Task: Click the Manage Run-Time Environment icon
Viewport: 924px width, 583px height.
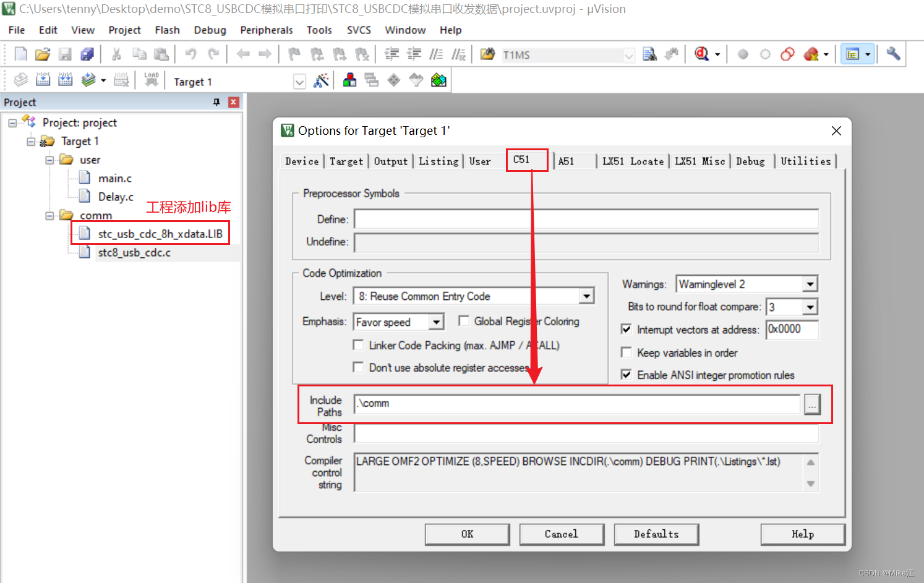Action: tap(394, 80)
